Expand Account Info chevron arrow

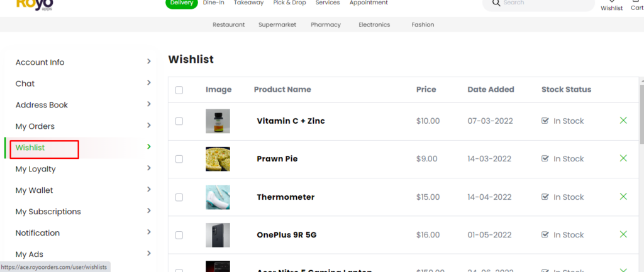[x=149, y=62]
